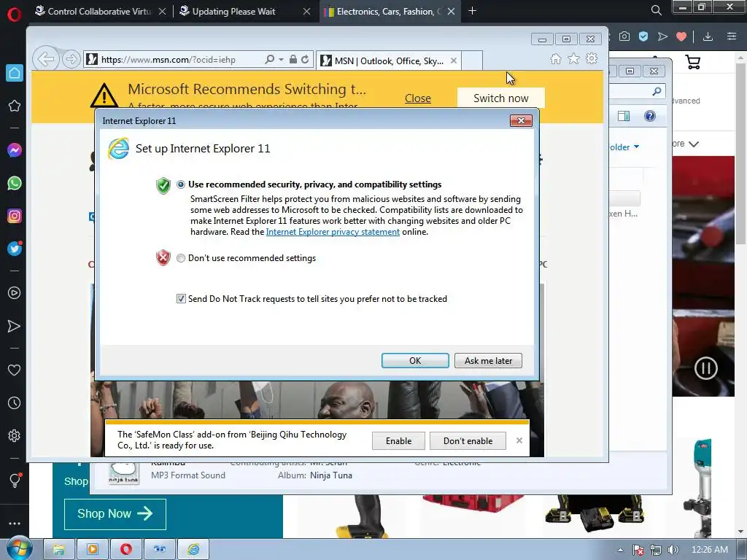Click Shop Now button
The image size is (747, 560).
coord(115,514)
